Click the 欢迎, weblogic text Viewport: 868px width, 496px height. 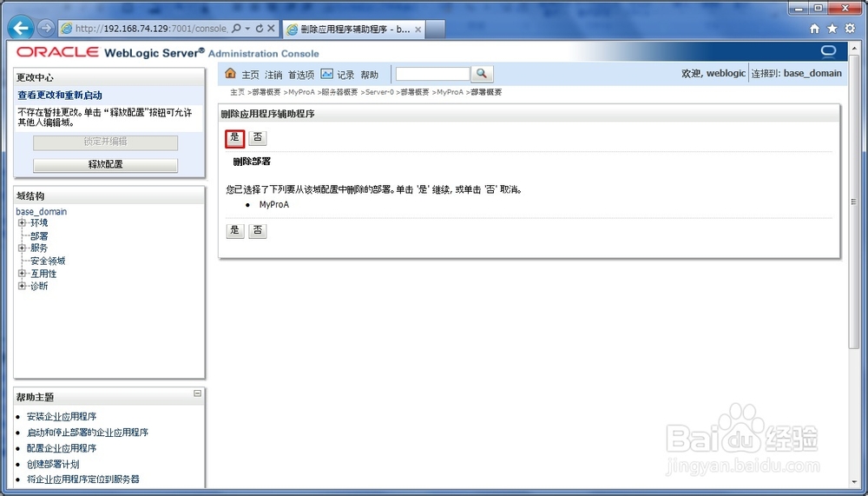pos(713,73)
